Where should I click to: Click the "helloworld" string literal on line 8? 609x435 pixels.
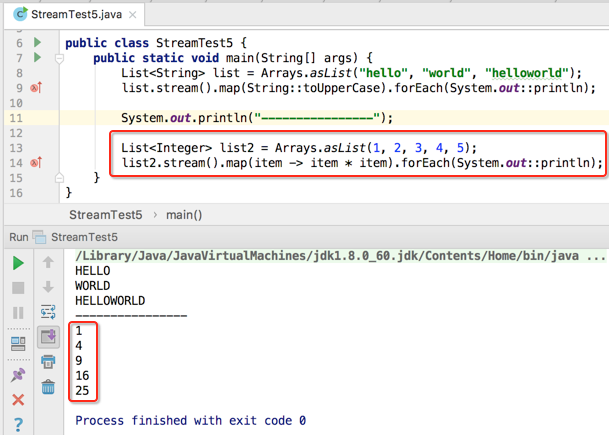[x=527, y=73]
